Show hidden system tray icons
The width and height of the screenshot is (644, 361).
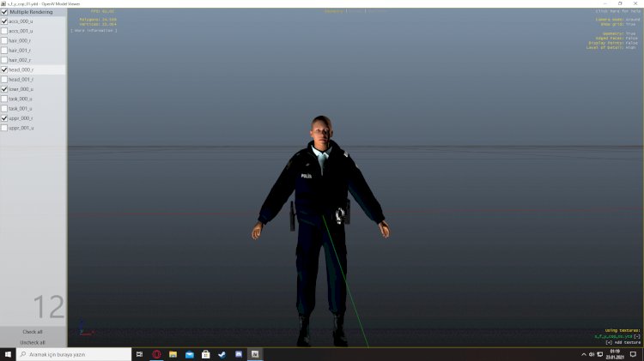pos(582,354)
